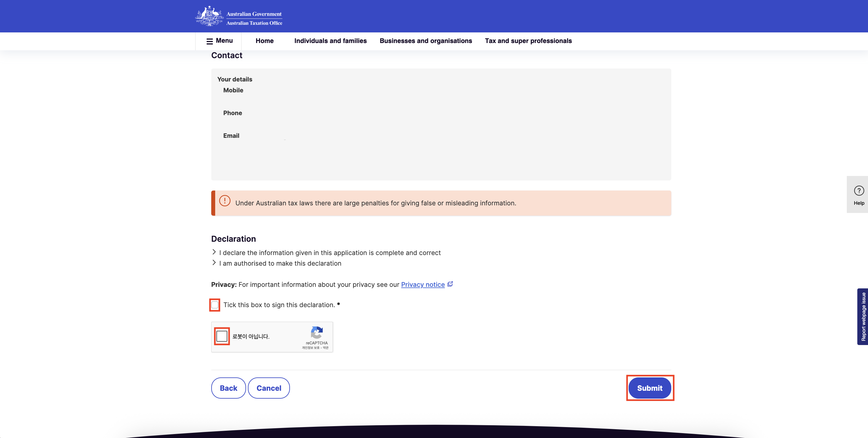Click chevron beside authorised declaration statement
The width and height of the screenshot is (868, 438).
point(214,262)
